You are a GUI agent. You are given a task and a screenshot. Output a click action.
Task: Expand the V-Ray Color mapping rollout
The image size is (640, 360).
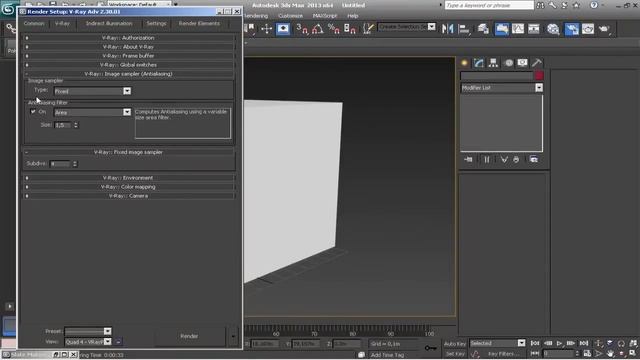128,187
